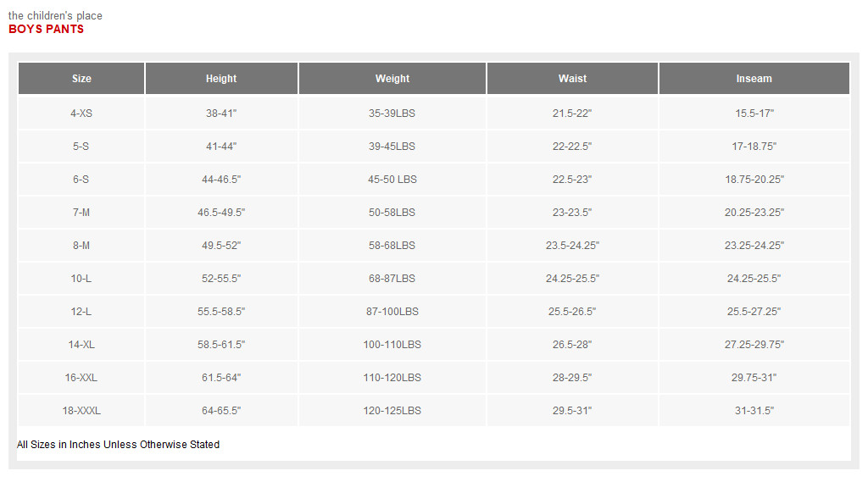The image size is (868, 482).
Task: Click "the children's place" brand text
Action: (55, 16)
